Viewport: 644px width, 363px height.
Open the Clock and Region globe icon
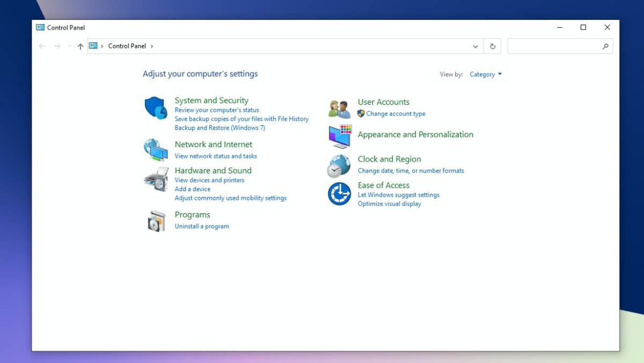click(339, 166)
